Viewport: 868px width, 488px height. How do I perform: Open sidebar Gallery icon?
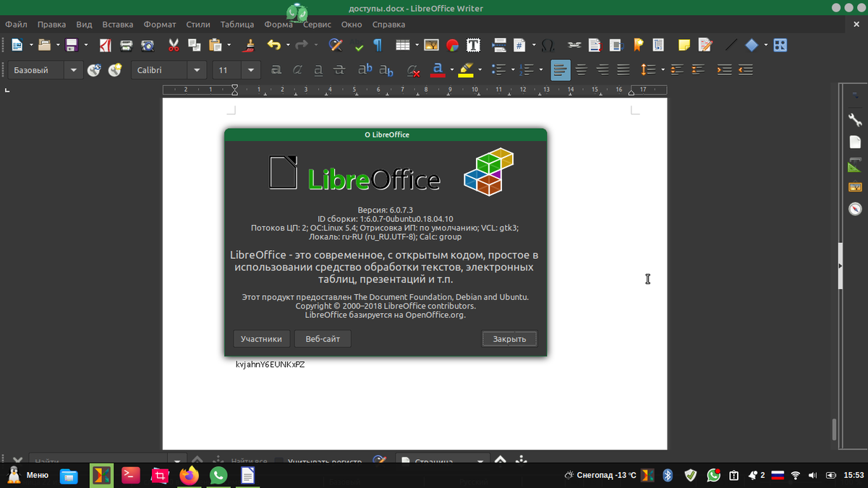pos(855,187)
